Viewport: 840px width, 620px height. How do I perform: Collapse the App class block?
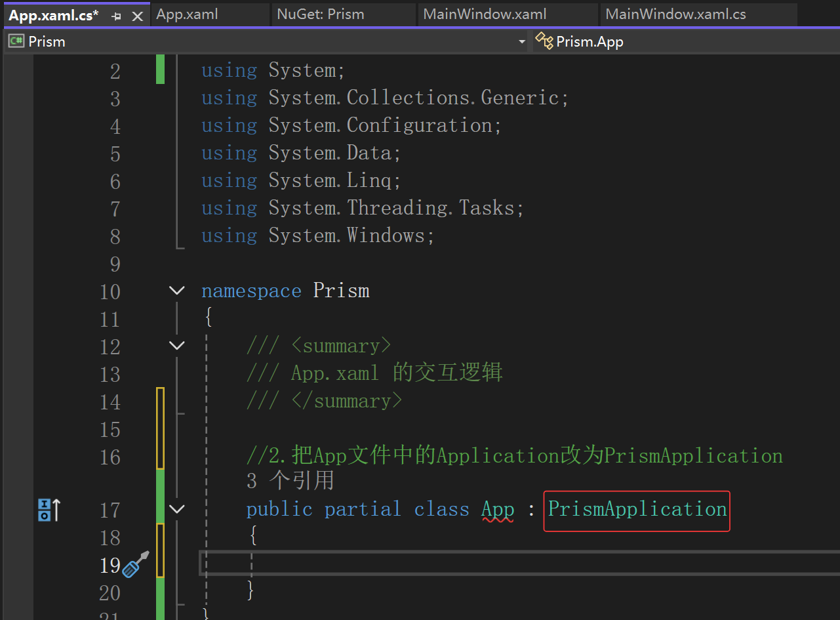[x=177, y=508]
